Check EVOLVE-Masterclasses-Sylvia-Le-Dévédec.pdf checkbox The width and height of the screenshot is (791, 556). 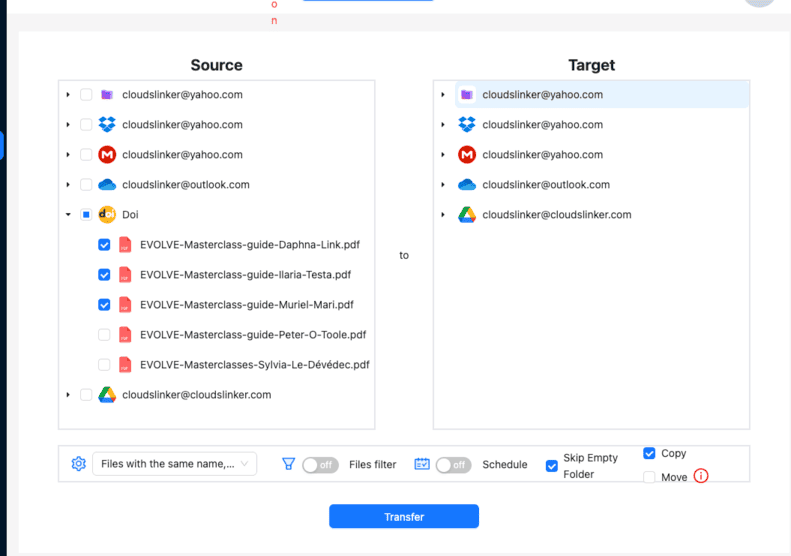click(x=104, y=364)
